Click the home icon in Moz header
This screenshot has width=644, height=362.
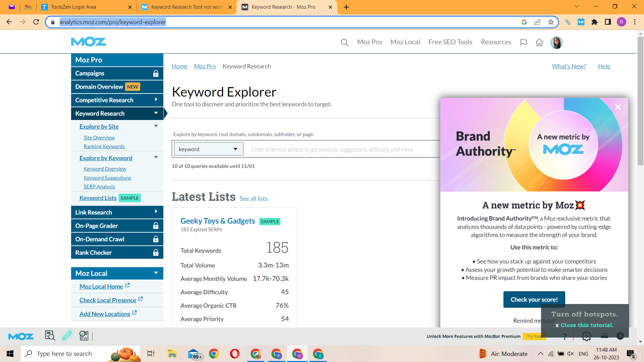pos(539,43)
